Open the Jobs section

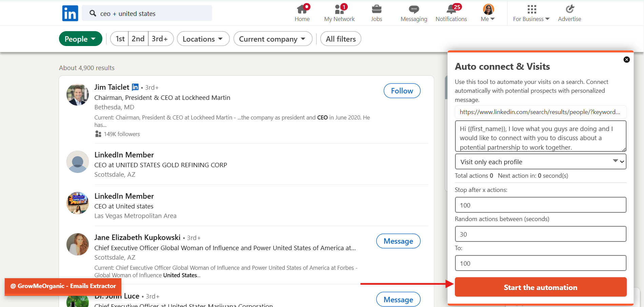point(376,13)
